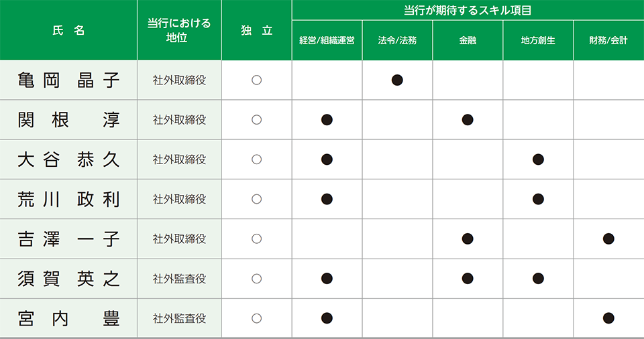This screenshot has width=644, height=339.
Task: Select the 経営/組織運営 column header
Action: [x=327, y=40]
